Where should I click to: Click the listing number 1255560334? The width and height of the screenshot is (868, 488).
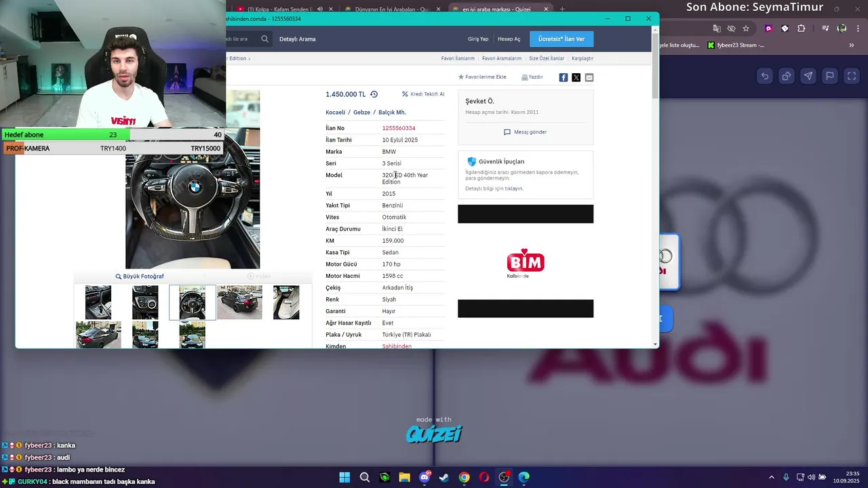(x=399, y=128)
